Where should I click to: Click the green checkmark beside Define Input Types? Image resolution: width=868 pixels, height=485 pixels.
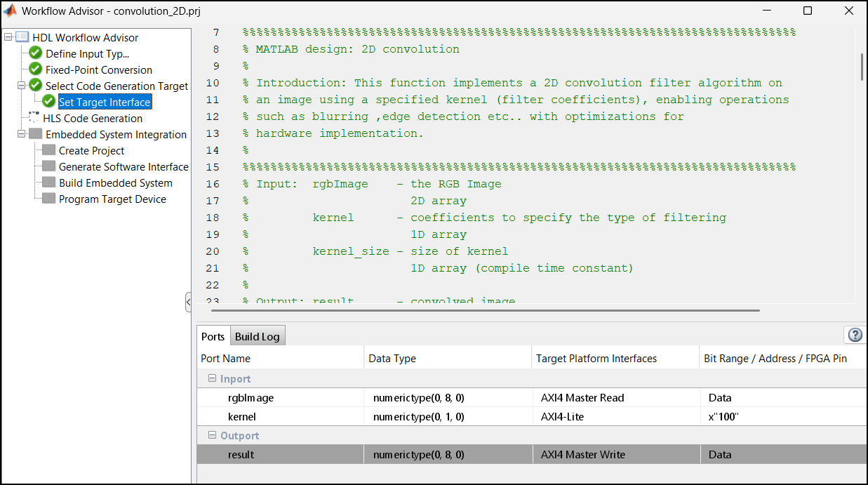pyautogui.click(x=35, y=53)
